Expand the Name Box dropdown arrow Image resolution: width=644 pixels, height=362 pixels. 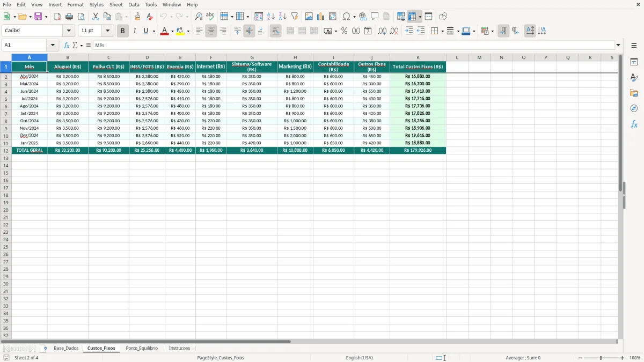pos(53,45)
